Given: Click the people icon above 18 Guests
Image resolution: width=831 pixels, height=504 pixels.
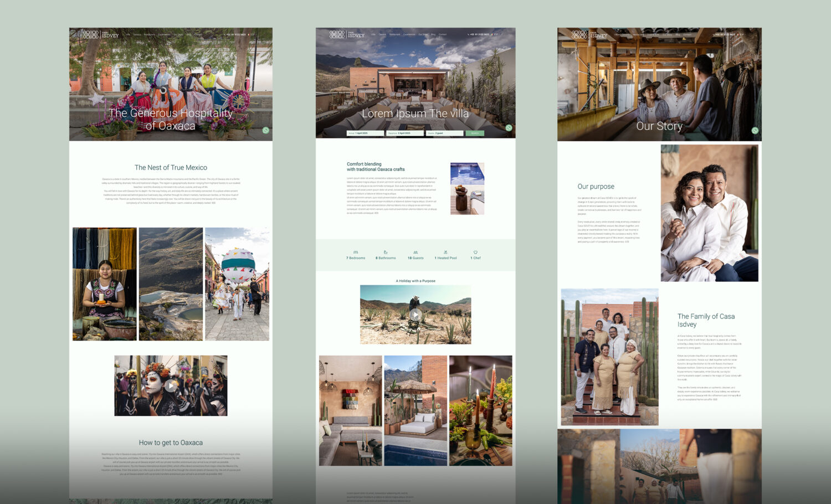Looking at the screenshot, I should click(416, 253).
